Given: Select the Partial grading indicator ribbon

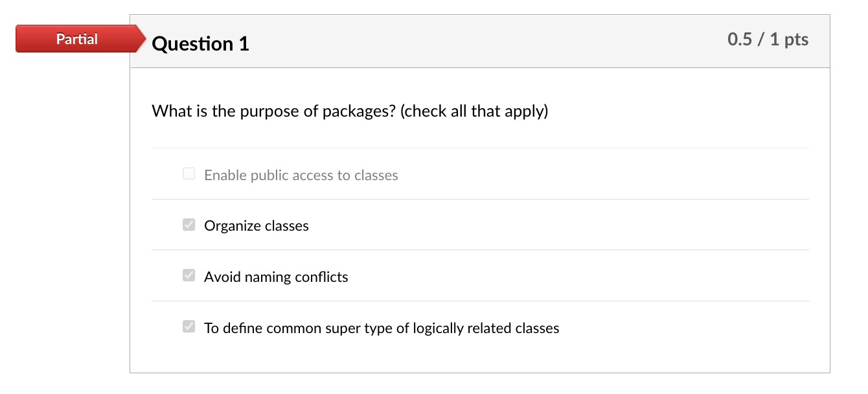Looking at the screenshot, I should 76,38.
